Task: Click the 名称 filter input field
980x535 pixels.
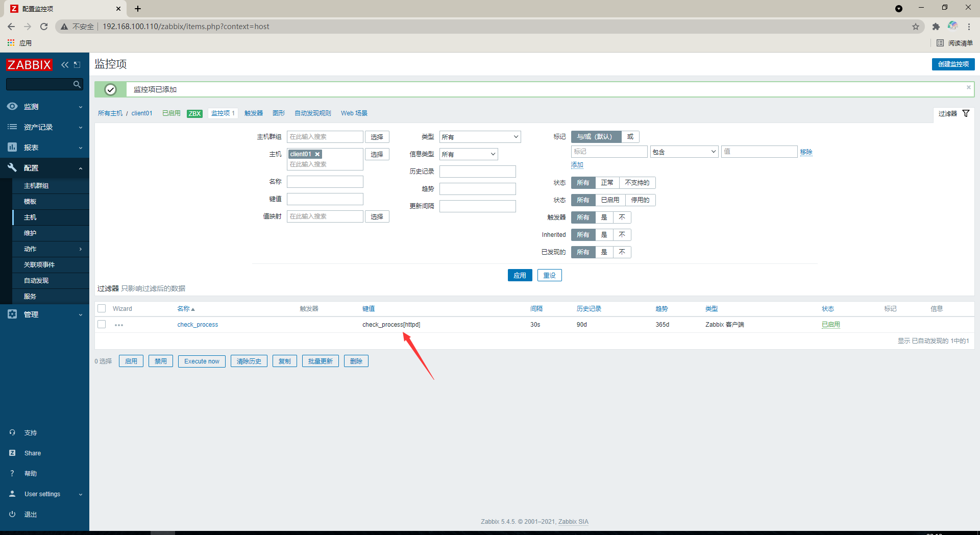Action: point(325,182)
